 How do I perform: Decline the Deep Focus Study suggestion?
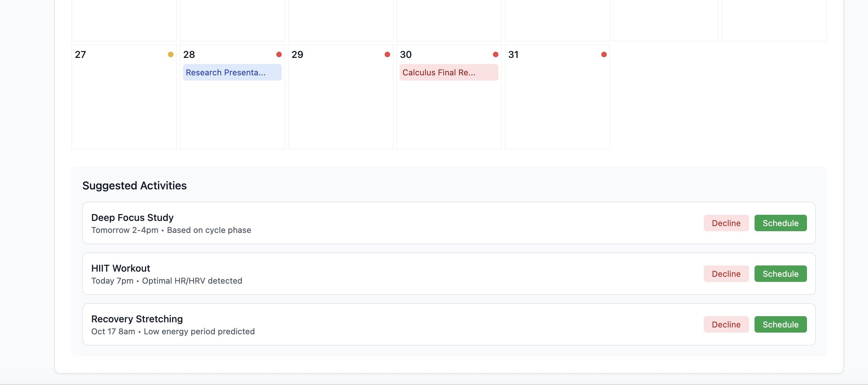[x=726, y=223]
